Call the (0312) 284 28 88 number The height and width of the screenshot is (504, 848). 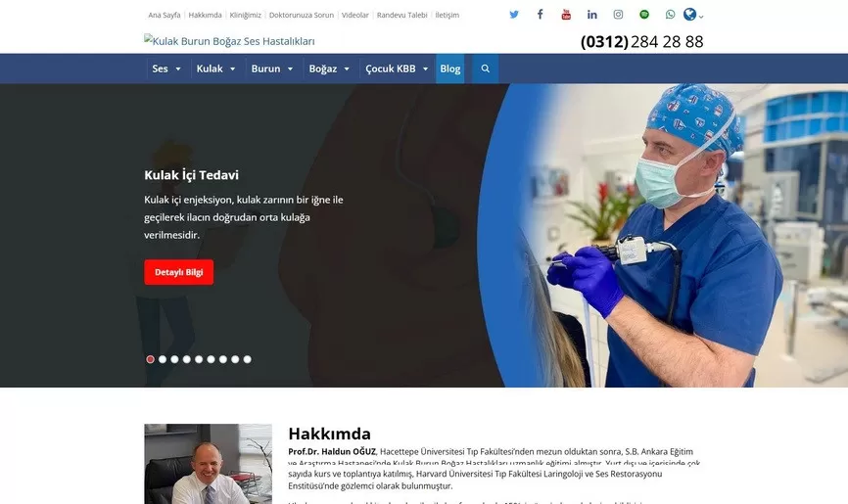pyautogui.click(x=641, y=41)
